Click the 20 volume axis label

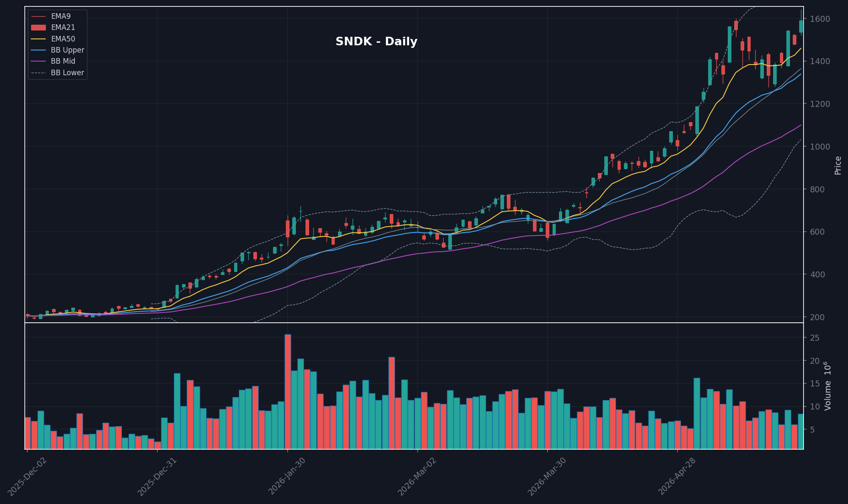point(815,361)
